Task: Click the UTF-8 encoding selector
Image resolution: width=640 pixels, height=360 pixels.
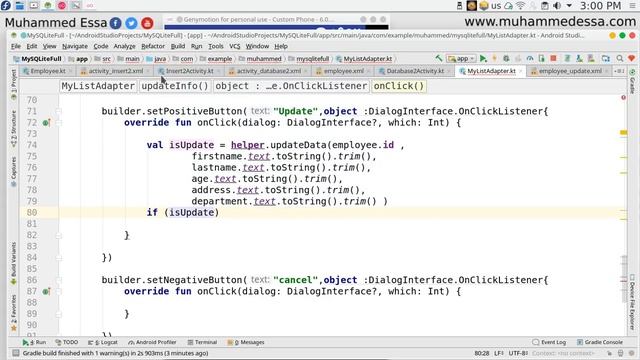Action: 519,353
